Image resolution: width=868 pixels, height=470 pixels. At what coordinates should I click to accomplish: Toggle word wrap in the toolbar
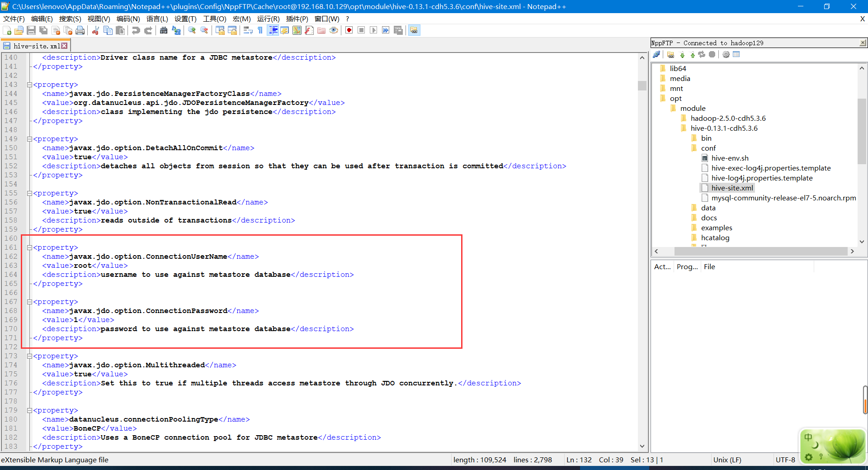[248, 30]
